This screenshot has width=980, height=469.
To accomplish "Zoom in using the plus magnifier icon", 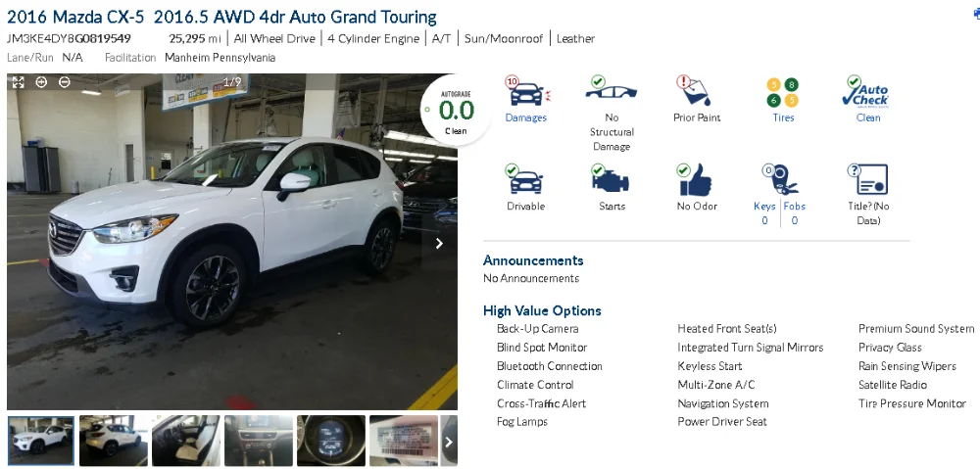I will pos(41,82).
